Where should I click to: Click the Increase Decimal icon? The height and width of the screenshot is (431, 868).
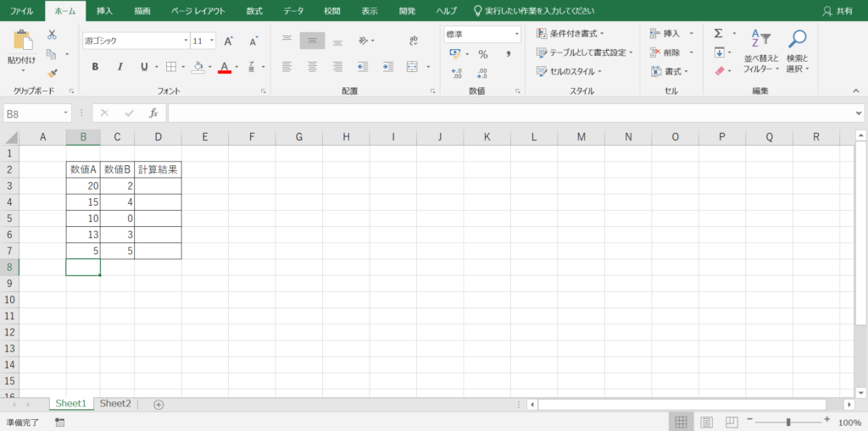point(457,73)
